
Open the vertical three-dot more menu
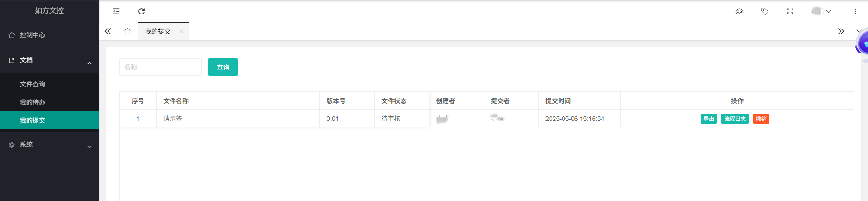tap(855, 11)
